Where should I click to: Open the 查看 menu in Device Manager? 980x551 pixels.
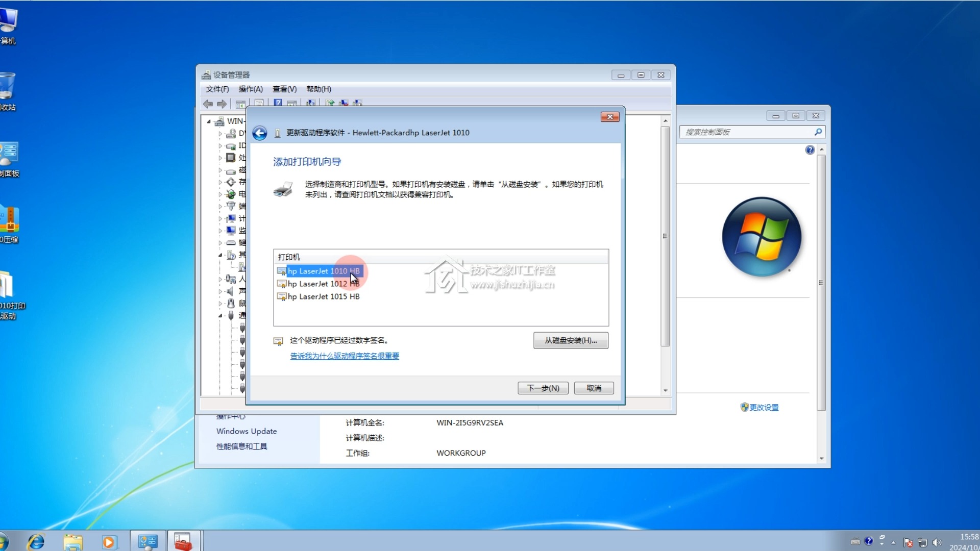pos(284,89)
